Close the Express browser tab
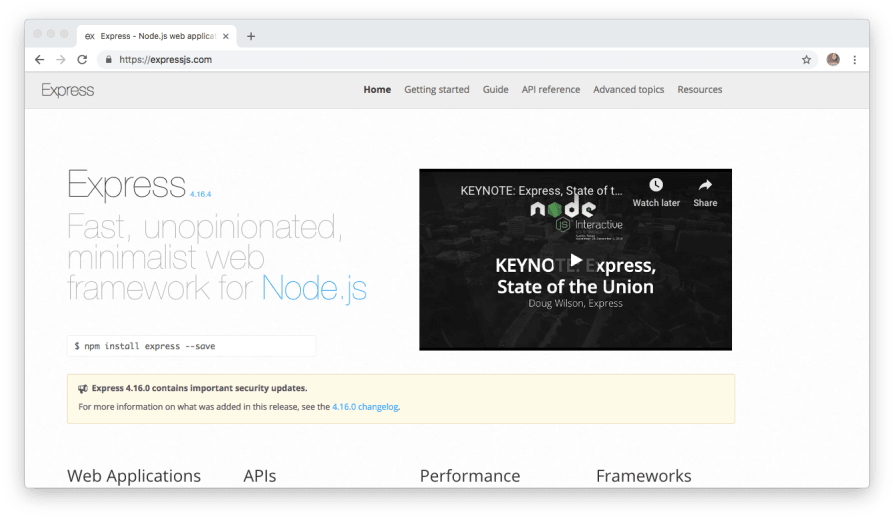The width and height of the screenshot is (893, 517). [x=224, y=36]
